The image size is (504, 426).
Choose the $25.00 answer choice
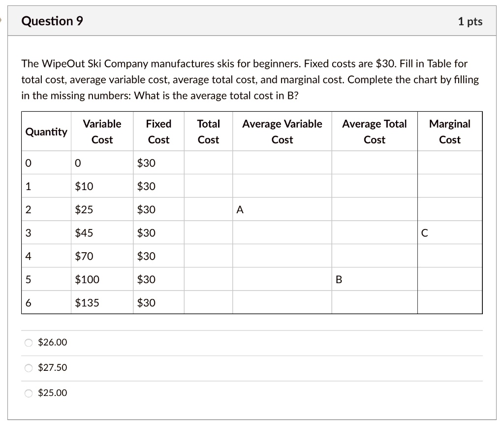pyautogui.click(x=29, y=393)
